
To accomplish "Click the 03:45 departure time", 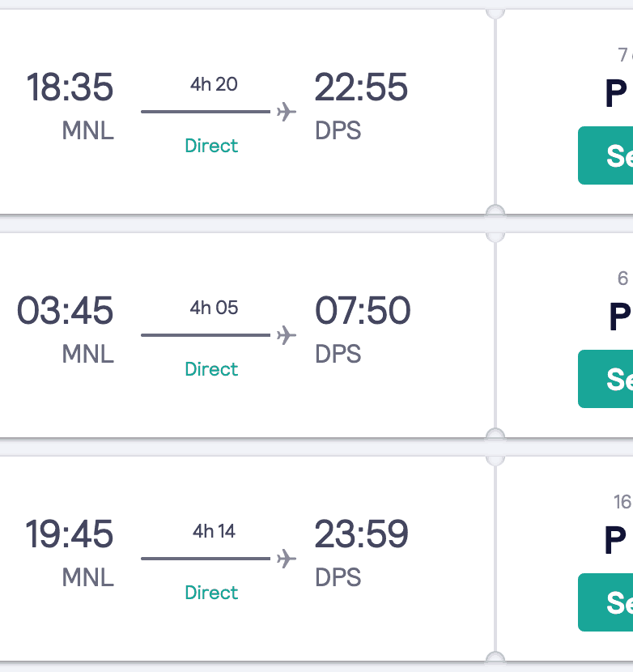I will pyautogui.click(x=66, y=311).
